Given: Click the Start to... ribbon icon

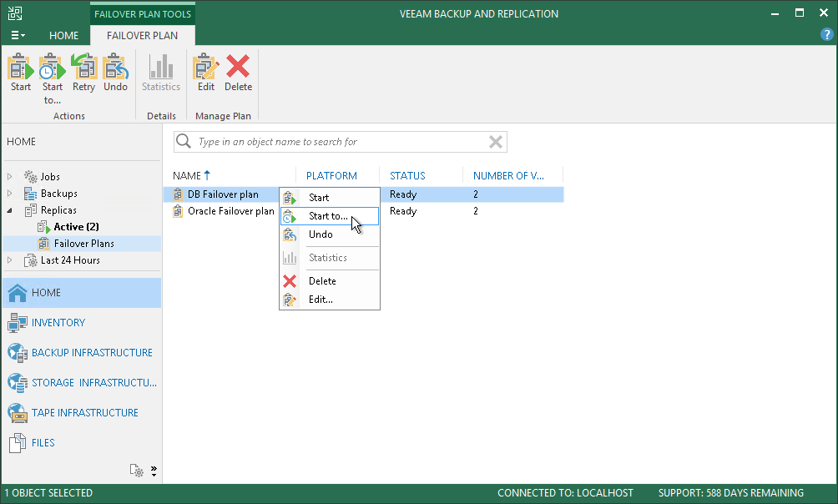Looking at the screenshot, I should 52,67.
